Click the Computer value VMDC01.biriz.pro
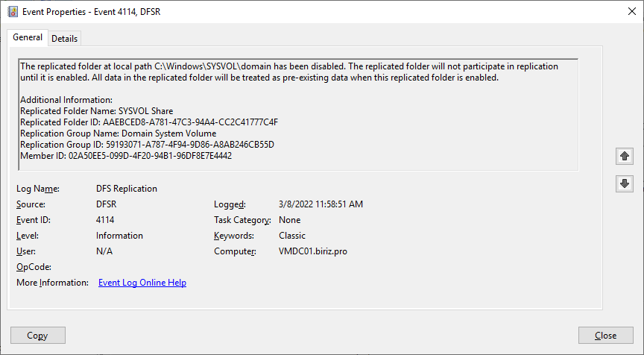The image size is (644, 355). click(313, 251)
